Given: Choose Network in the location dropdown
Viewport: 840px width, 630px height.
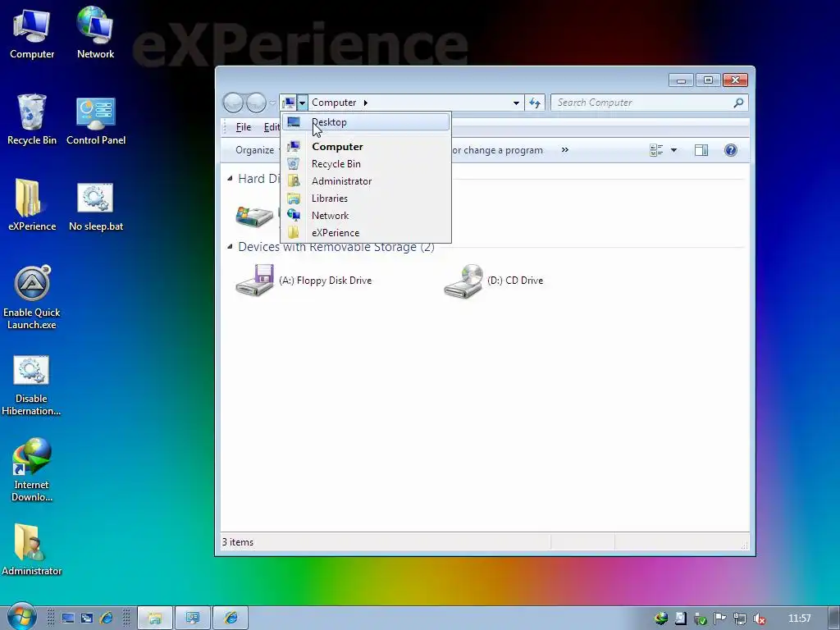Looking at the screenshot, I should (x=365, y=216).
